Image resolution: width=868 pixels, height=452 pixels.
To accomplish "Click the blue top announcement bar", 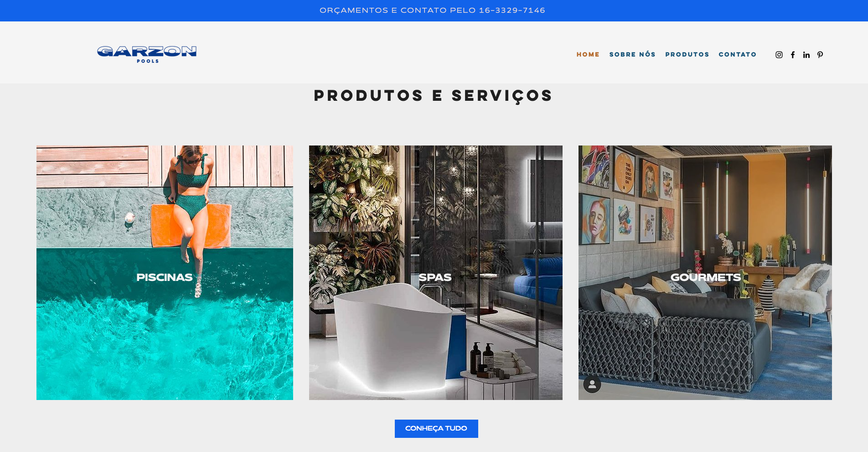I will coord(434,10).
